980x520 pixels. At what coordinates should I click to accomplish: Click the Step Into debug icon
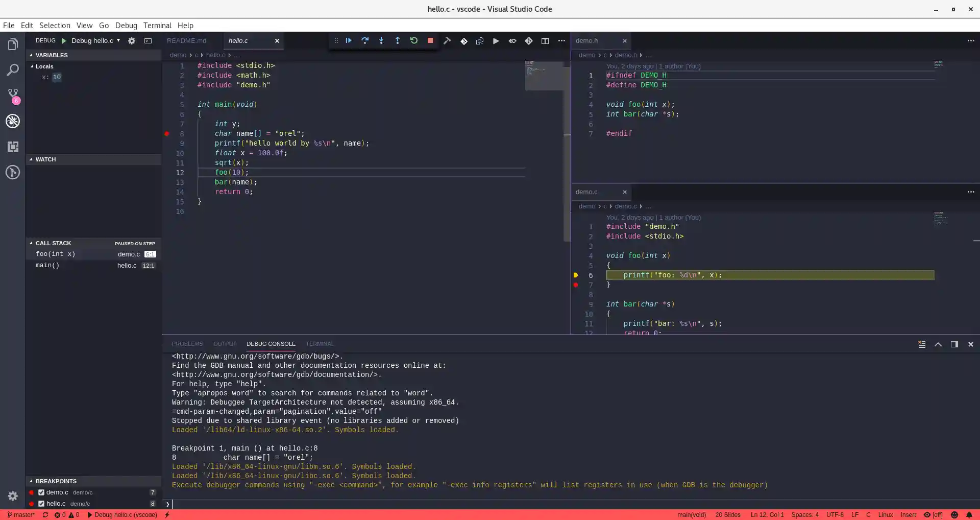tap(381, 41)
